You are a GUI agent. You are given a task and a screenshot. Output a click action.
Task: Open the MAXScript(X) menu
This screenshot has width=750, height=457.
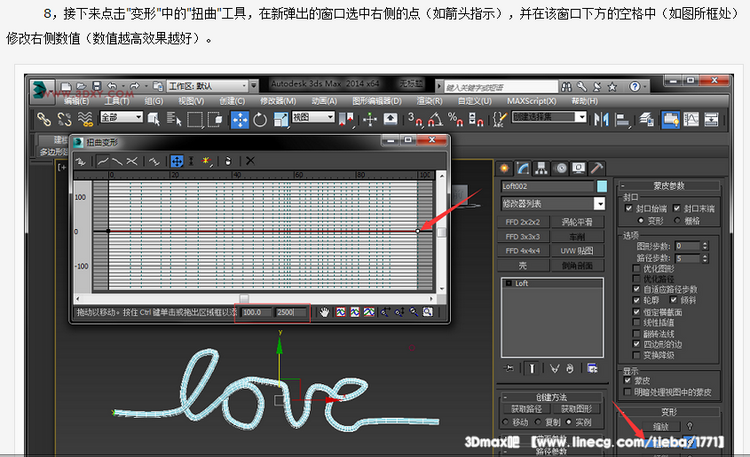click(x=531, y=101)
